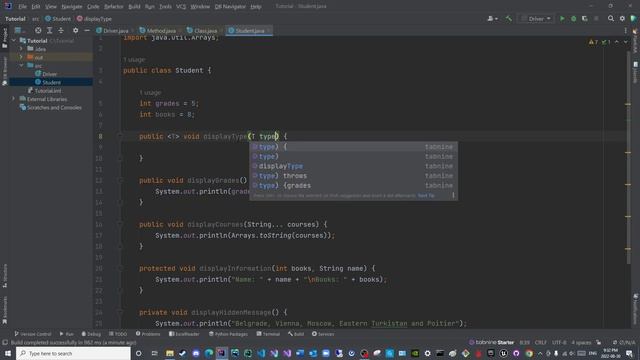Start debugging with the green bug icon
640x360 pixels.
573,18
